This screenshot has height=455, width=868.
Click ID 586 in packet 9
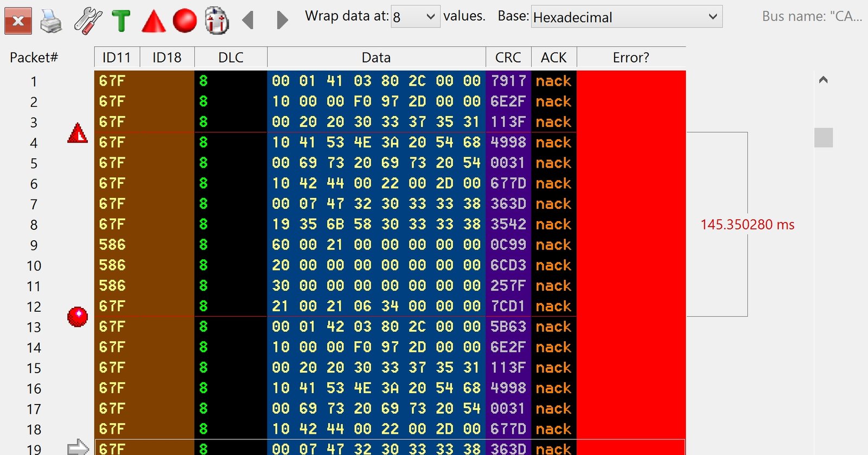pos(112,245)
